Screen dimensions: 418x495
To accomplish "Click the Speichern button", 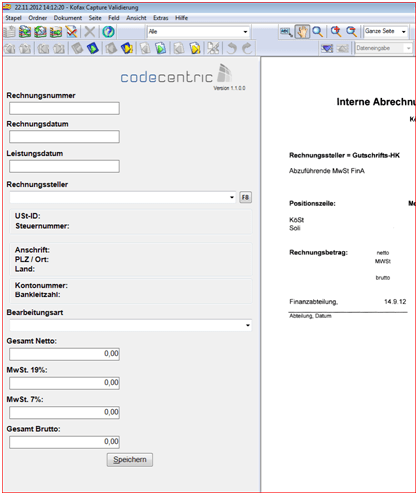I will tap(130, 460).
